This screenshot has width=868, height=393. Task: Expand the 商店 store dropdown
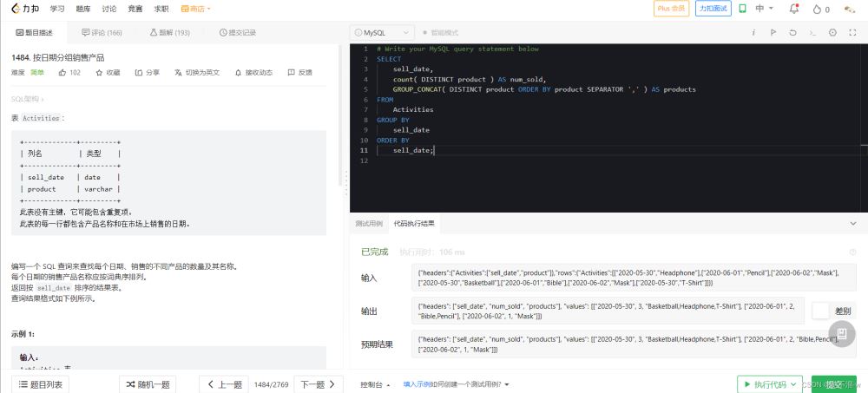pyautogui.click(x=196, y=10)
